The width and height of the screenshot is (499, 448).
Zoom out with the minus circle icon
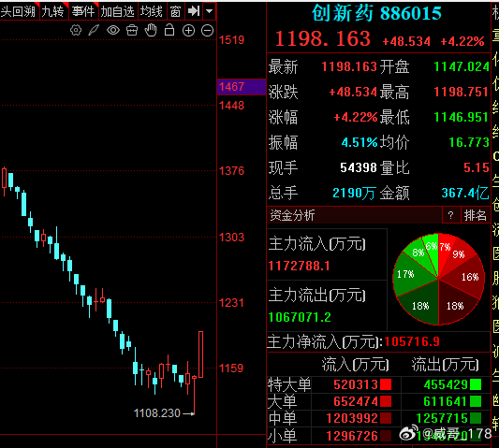208,31
